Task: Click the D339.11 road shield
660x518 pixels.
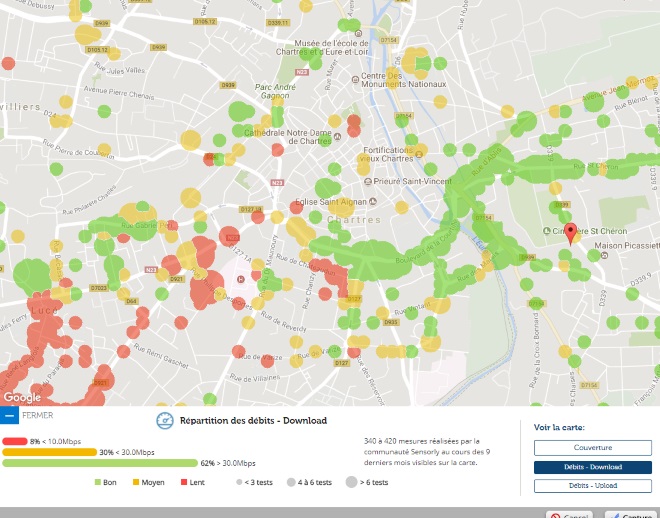Action: pos(278,22)
